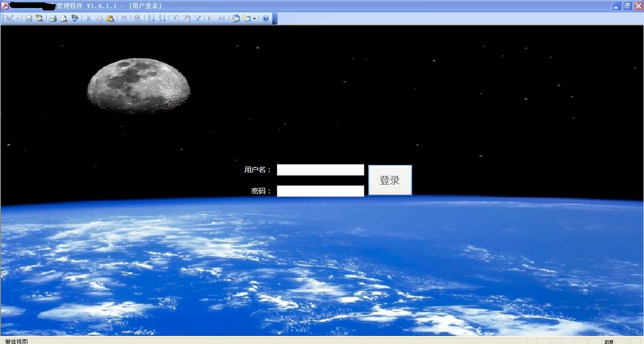
Task: Click the New Object icon
Action: pyautogui.click(x=247, y=18)
